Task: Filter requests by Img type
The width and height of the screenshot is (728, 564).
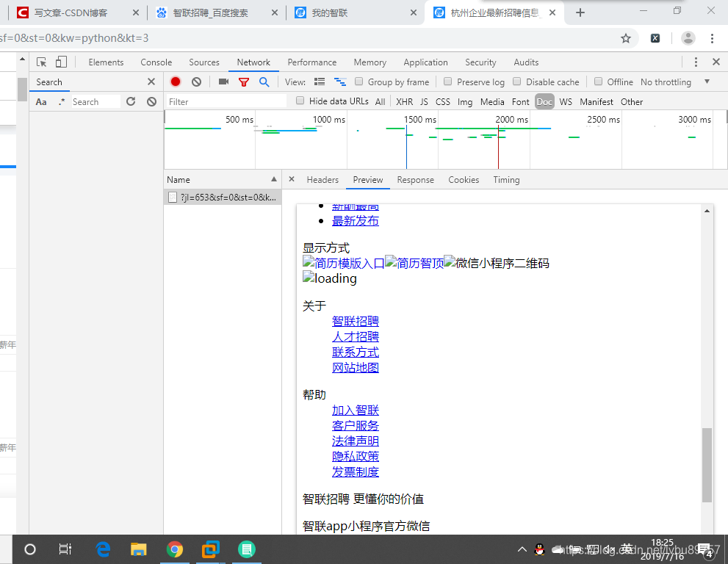Action: point(465,101)
